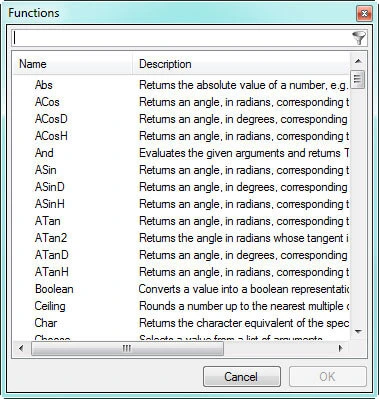Click the Abs absolute value description
Screen dimensions: 379x399
pos(244,85)
